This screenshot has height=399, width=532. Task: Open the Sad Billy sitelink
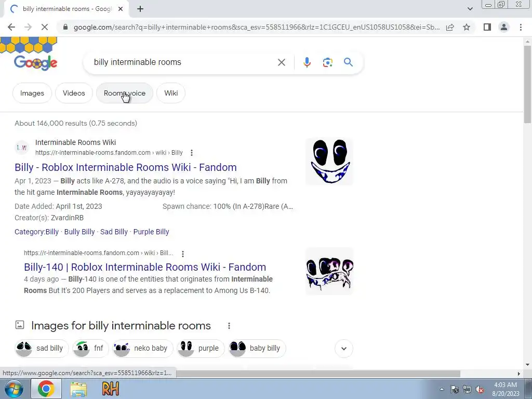[x=114, y=232]
